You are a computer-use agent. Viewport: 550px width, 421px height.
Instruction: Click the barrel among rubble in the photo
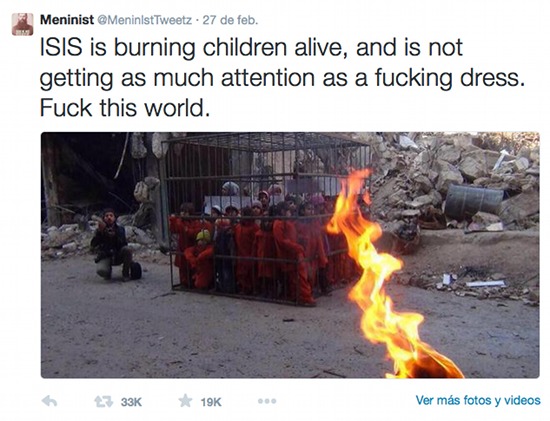click(x=474, y=202)
